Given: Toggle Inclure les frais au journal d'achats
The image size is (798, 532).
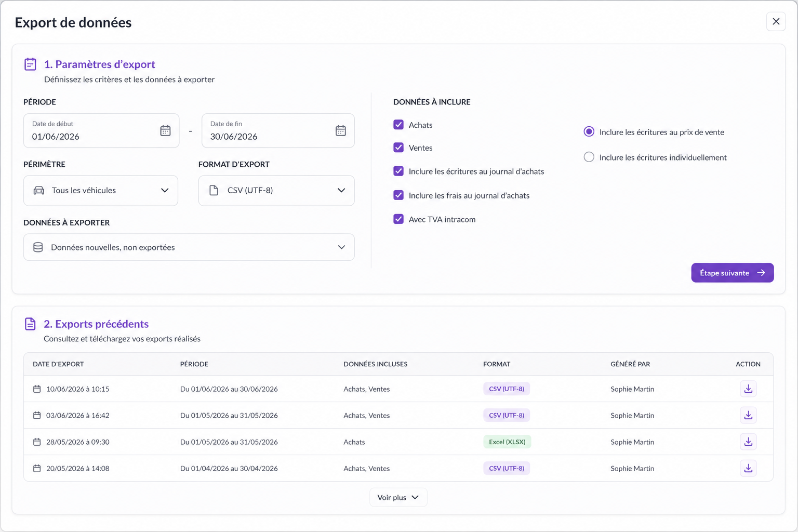Looking at the screenshot, I should (398, 195).
